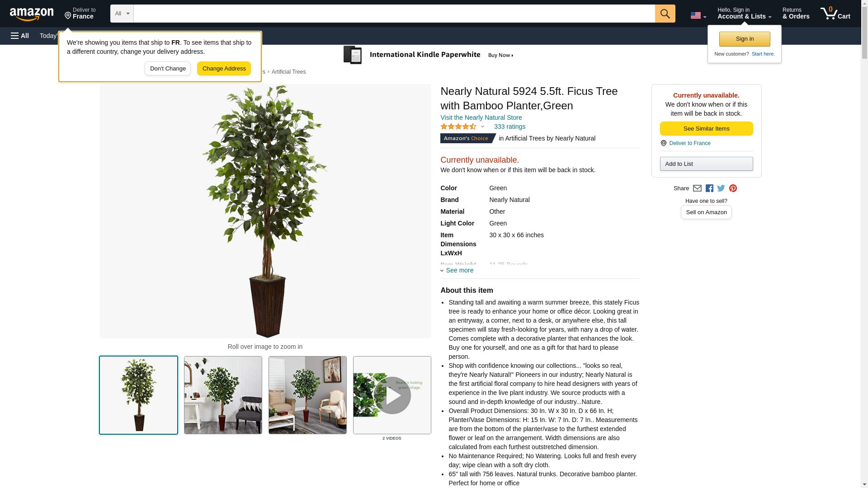
Task: Select the second product thumbnail with desk
Action: click(223, 395)
